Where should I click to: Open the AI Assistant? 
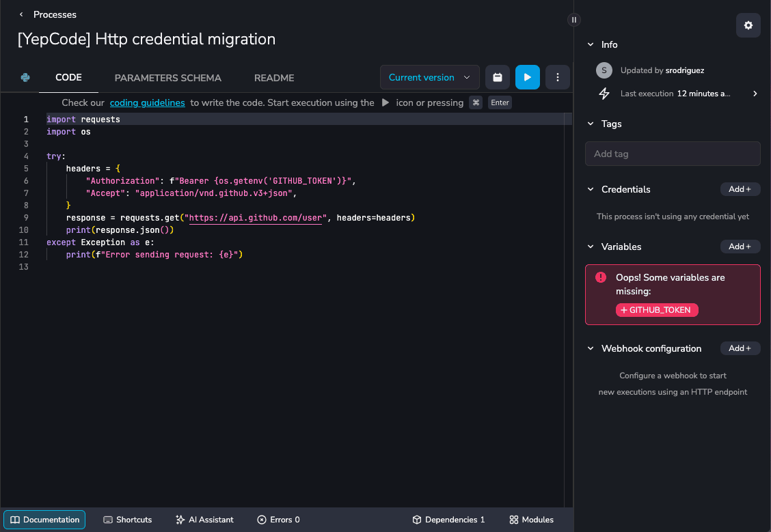(x=204, y=520)
